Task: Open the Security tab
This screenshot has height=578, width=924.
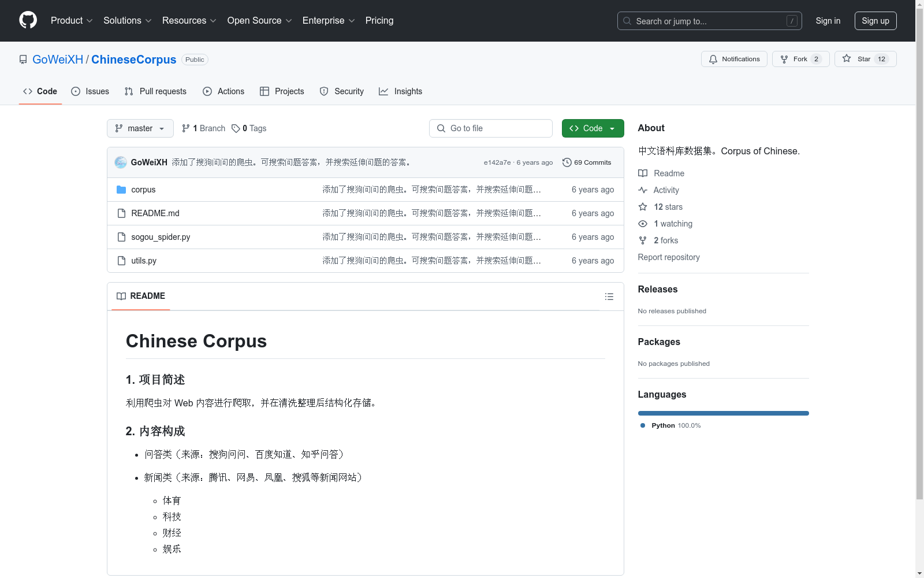Action: click(342, 91)
